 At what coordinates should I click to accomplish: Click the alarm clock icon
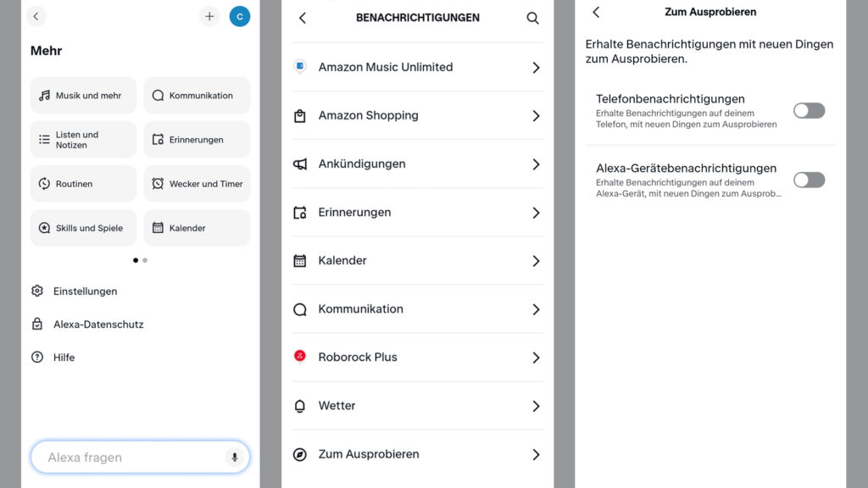(158, 183)
